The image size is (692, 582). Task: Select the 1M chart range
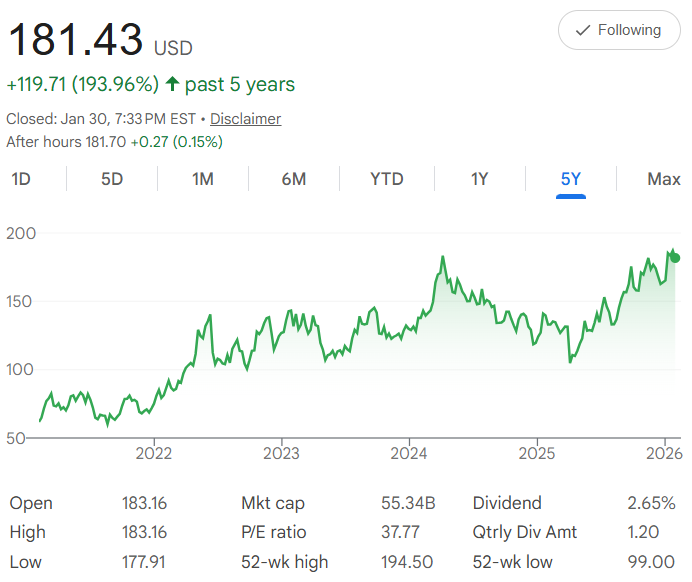pyautogui.click(x=203, y=179)
